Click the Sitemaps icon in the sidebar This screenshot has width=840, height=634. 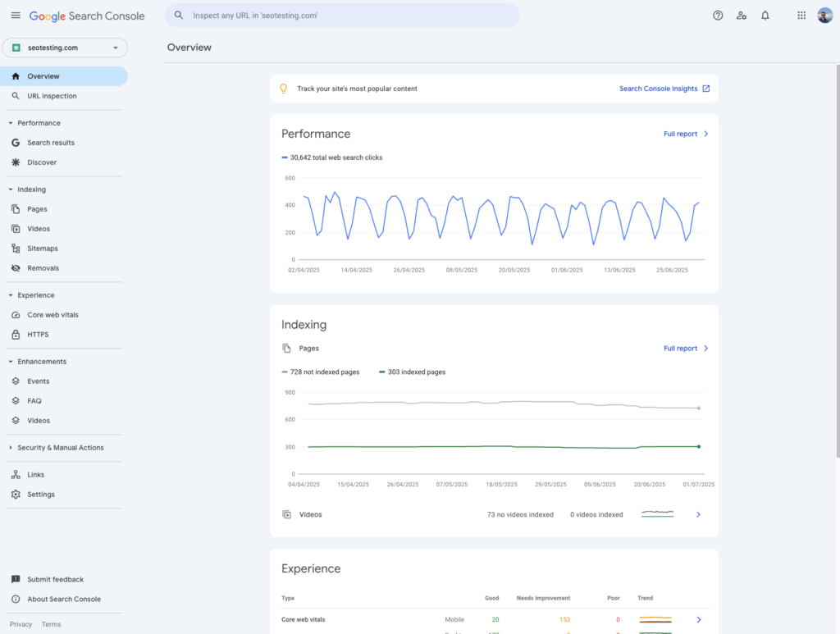point(16,249)
